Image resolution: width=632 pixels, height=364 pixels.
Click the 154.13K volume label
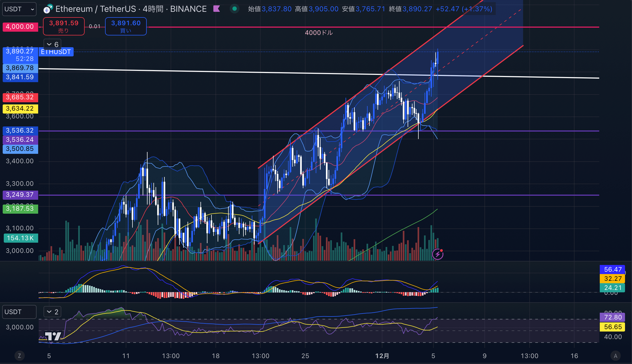pyautogui.click(x=21, y=238)
